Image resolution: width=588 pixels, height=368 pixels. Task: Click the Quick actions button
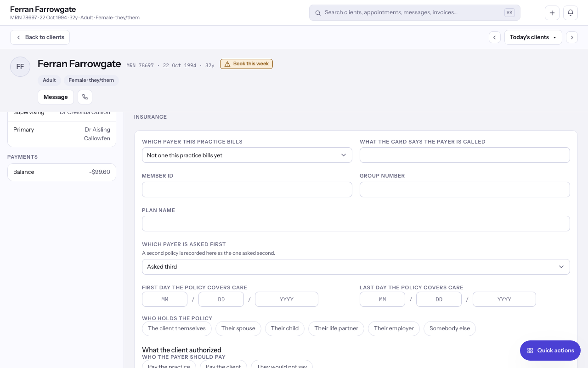(x=550, y=351)
